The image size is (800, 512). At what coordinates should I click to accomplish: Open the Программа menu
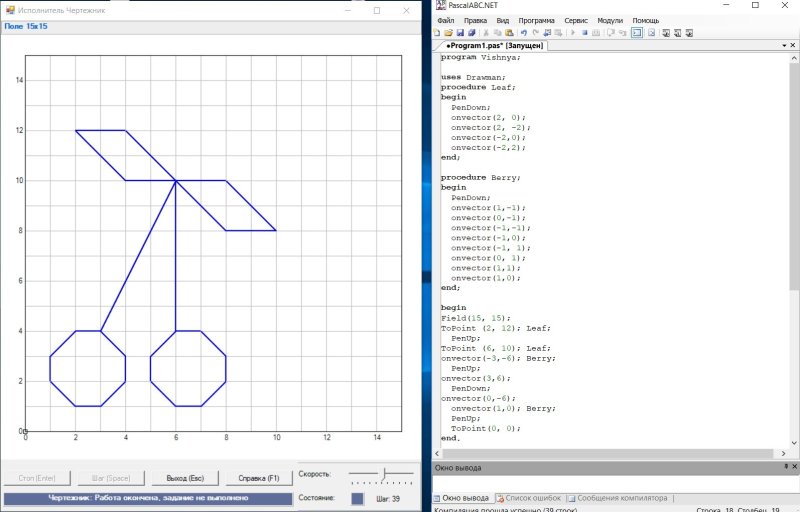pyautogui.click(x=536, y=20)
